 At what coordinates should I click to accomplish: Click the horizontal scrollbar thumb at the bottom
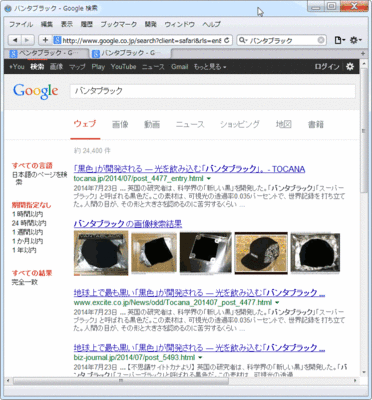pos(121,381)
